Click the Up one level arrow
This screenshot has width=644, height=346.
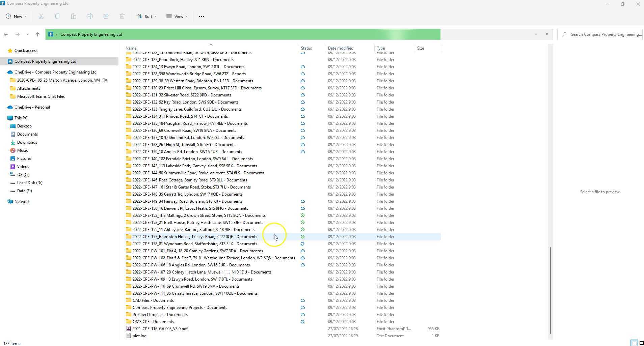coord(37,34)
